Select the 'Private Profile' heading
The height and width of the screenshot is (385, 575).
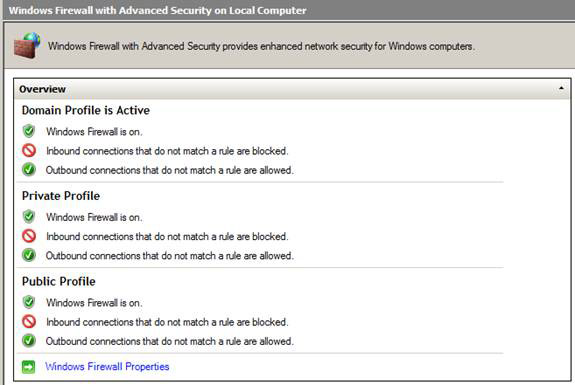point(61,196)
